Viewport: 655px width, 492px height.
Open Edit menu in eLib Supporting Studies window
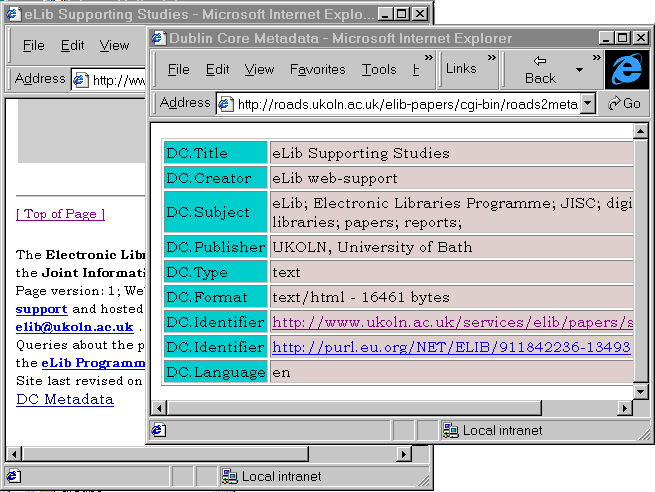[x=72, y=45]
